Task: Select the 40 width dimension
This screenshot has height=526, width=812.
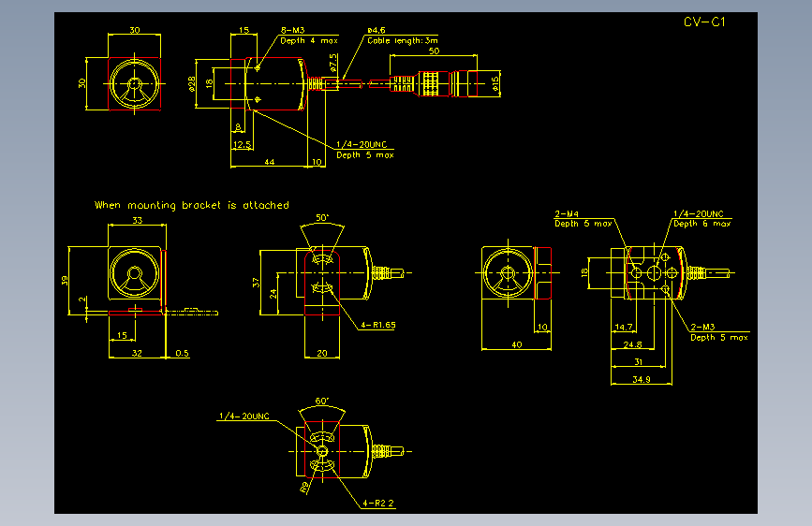Action: tap(517, 344)
